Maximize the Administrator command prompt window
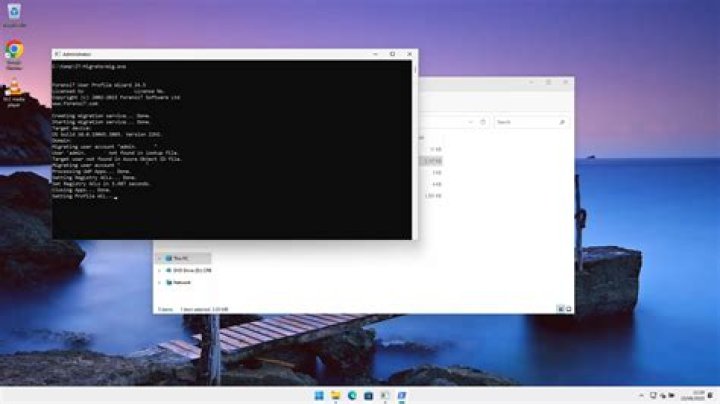The image size is (720, 404). tap(392, 54)
